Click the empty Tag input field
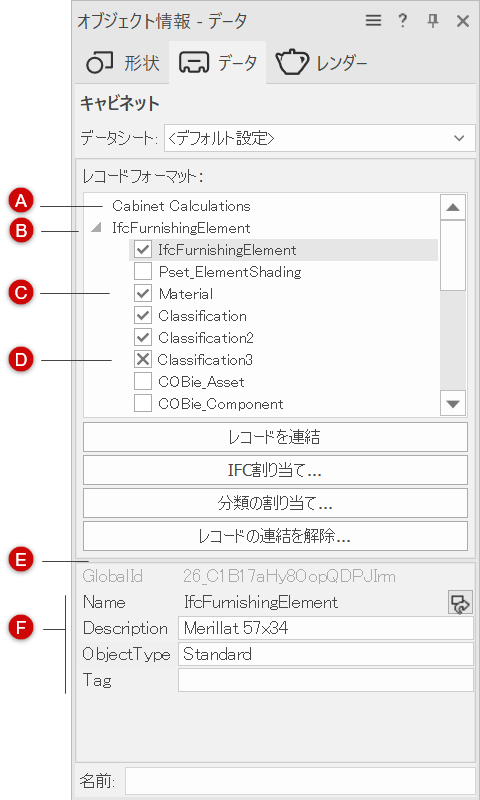480x800 pixels. pos(326,681)
